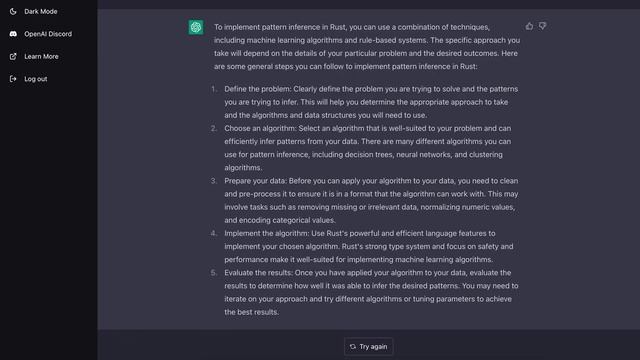
Task: Toggle the Dark Mode label
Action: 41,11
